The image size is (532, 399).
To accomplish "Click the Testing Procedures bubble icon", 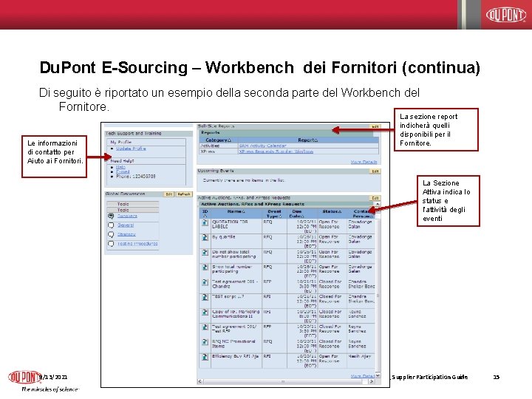I will 111,244.
